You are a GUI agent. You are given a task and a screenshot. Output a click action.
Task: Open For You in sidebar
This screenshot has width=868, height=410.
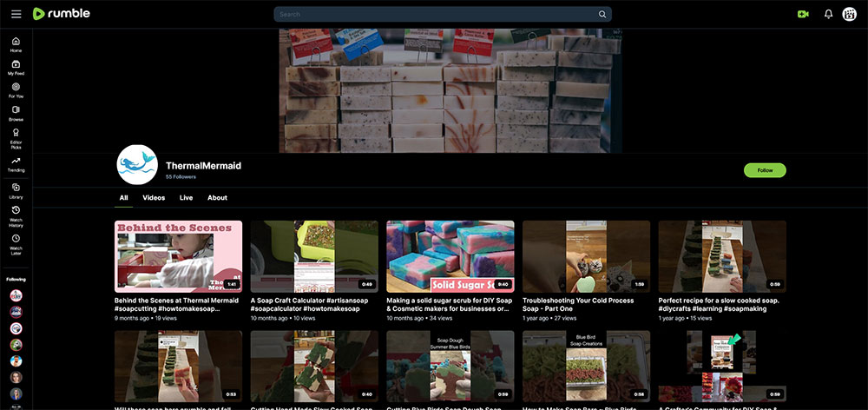click(x=16, y=91)
